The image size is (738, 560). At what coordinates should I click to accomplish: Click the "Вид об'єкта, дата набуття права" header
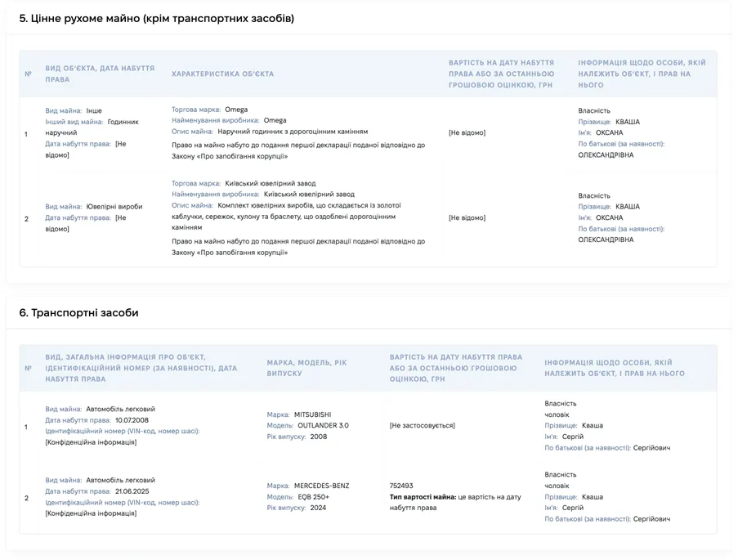100,74
